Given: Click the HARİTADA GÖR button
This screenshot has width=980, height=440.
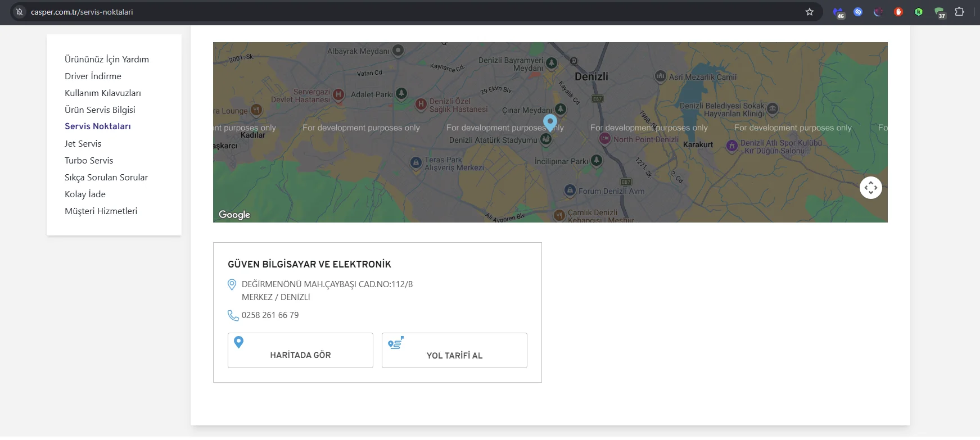Looking at the screenshot, I should (x=300, y=351).
